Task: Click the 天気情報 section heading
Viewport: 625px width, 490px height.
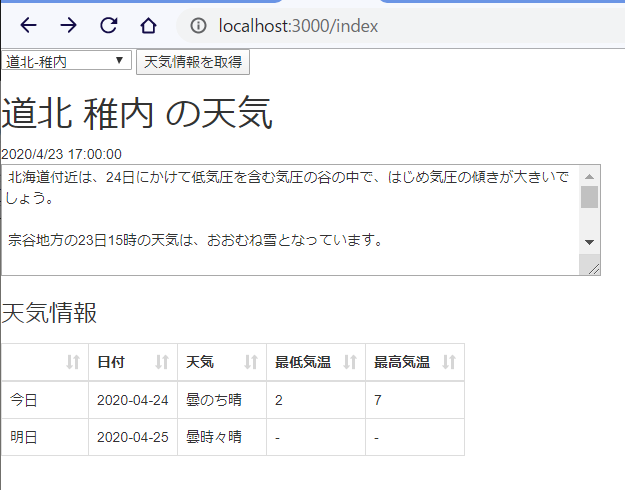Action: 49,313
